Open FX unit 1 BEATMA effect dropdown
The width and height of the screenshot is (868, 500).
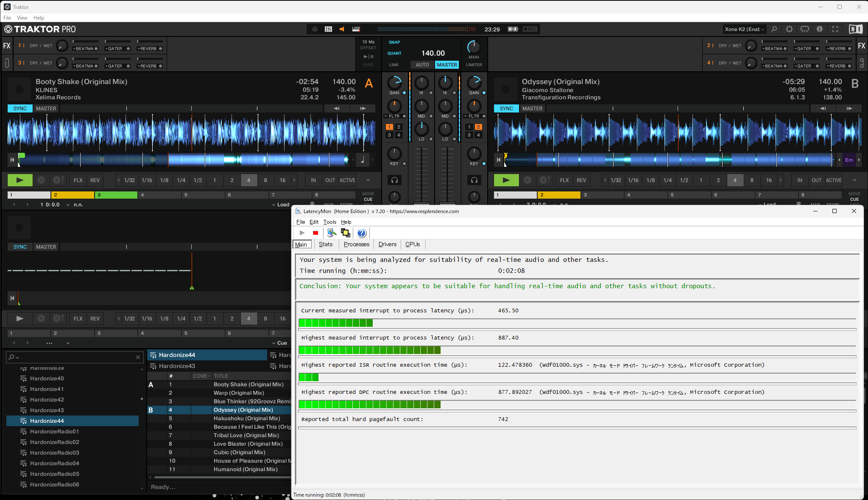(86, 49)
